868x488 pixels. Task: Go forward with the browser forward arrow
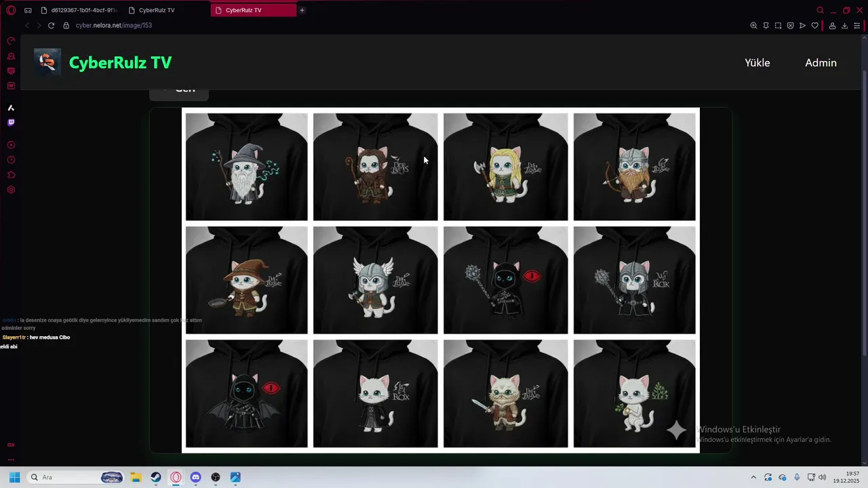point(39,25)
